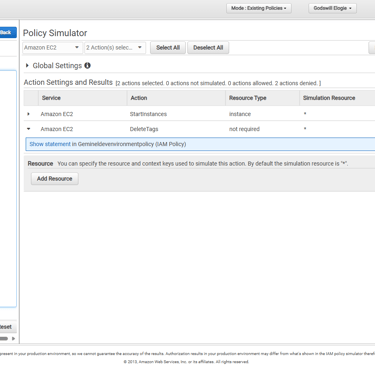The width and height of the screenshot is (375, 366).
Task: Click the Policy Simulator heading
Action: (x=55, y=33)
